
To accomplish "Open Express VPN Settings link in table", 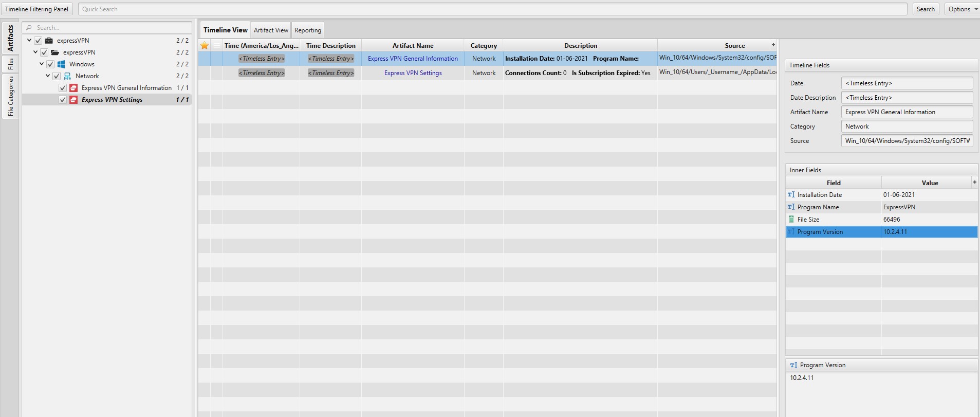I will [413, 73].
